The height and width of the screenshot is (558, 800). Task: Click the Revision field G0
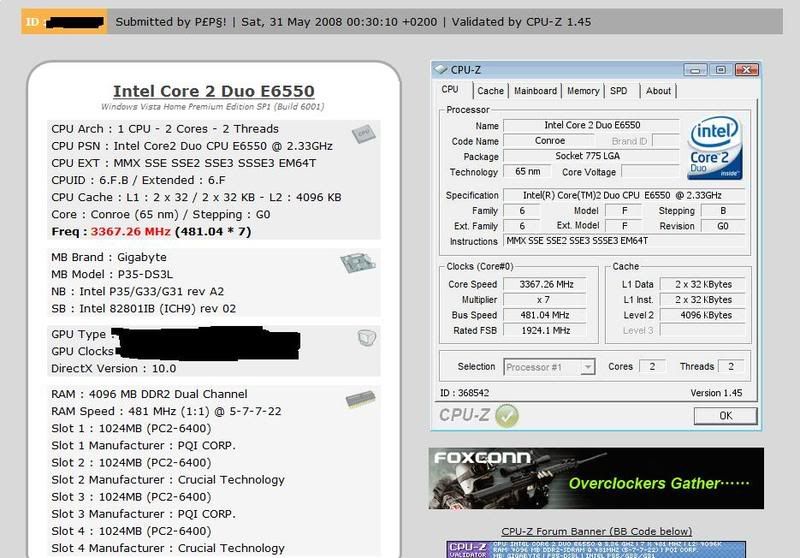[722, 226]
